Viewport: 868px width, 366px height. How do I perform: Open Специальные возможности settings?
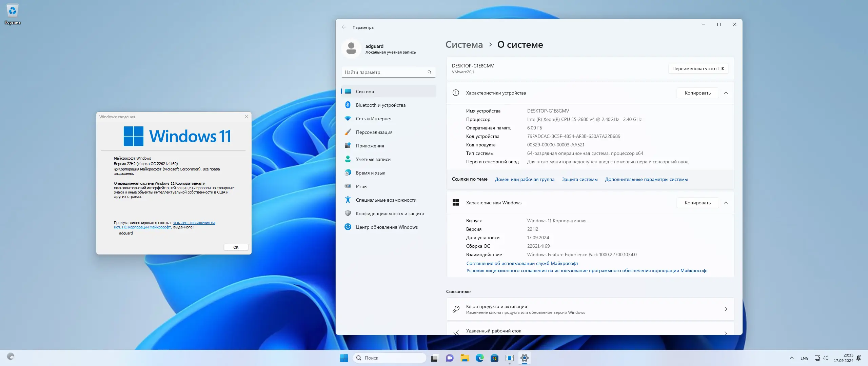pos(386,200)
